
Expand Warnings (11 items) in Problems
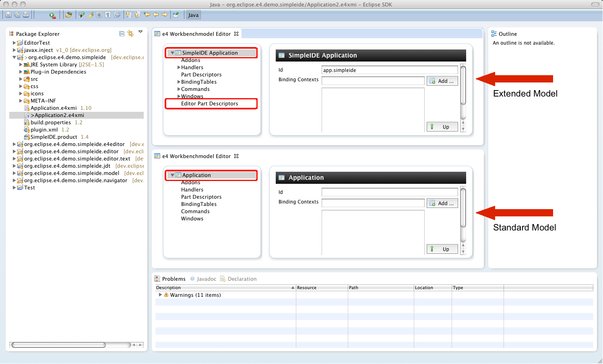point(160,295)
